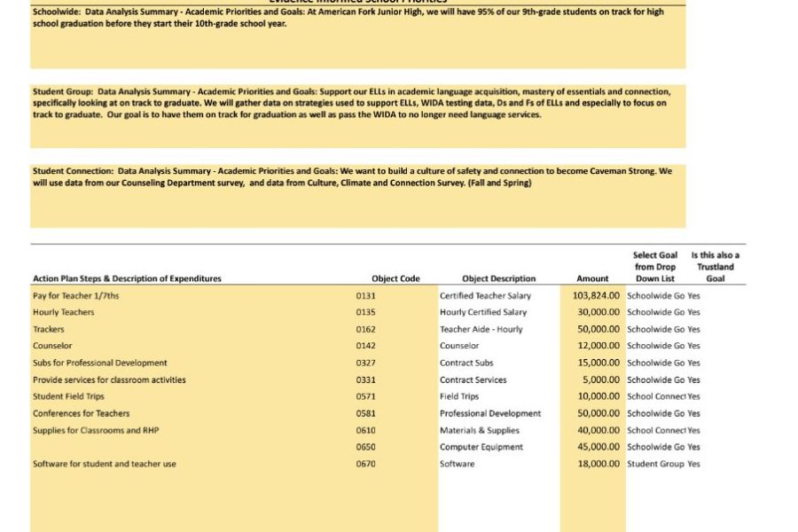This screenshot has width=798, height=532.
Task: Open goal dropdown for Pay for Teacher row
Action: pos(656,296)
